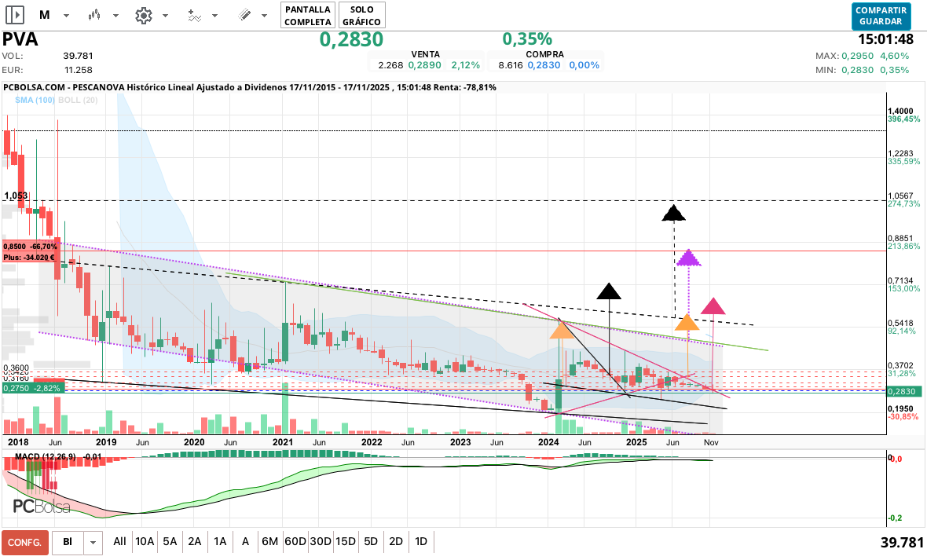This screenshot has width=927, height=560.
Task: Open the add indicator icon
Action: tap(194, 16)
